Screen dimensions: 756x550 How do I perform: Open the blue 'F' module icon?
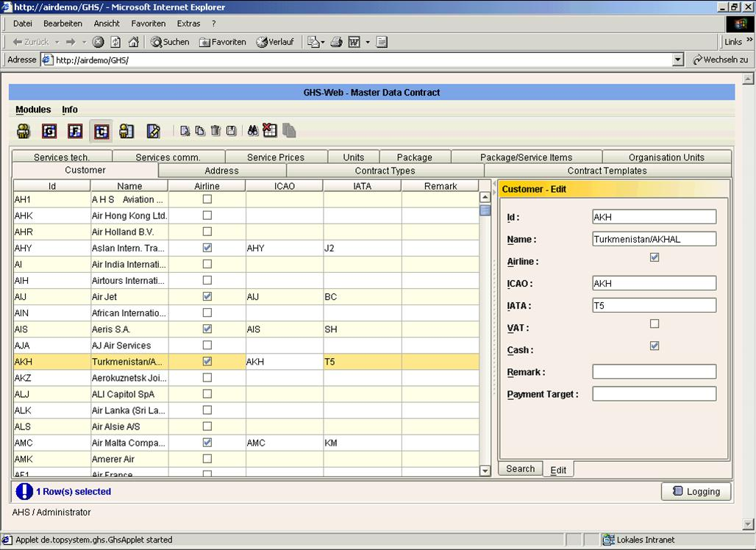(x=75, y=131)
